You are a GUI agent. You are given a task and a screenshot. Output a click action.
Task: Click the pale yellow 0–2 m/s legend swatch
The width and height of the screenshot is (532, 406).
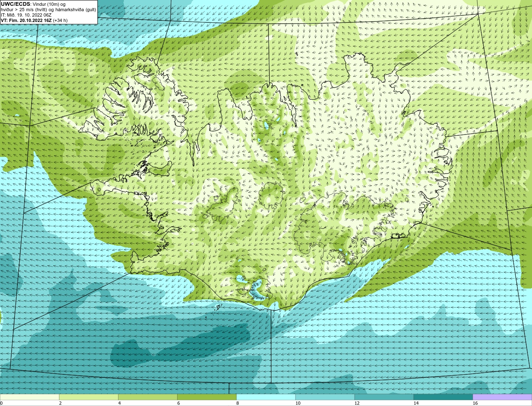[x=30, y=397]
